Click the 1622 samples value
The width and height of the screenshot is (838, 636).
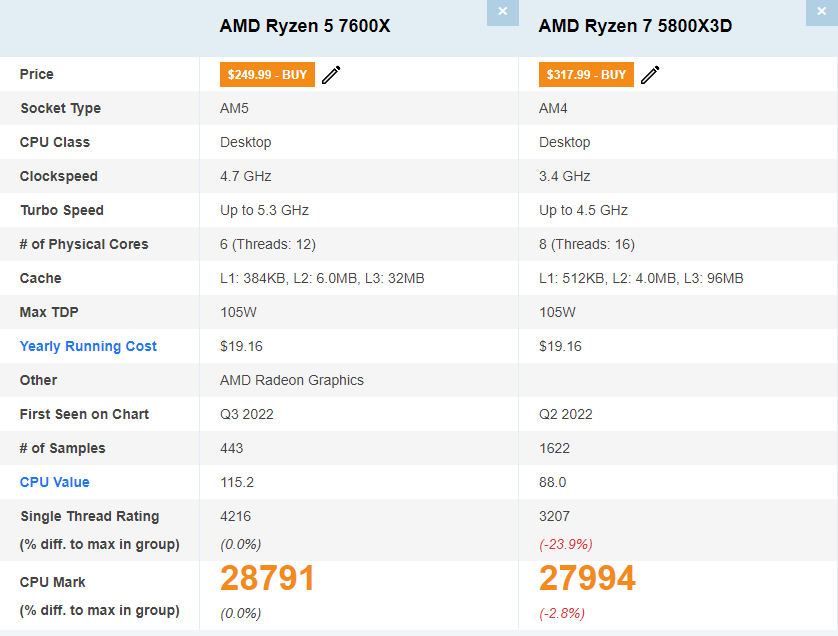tap(555, 448)
